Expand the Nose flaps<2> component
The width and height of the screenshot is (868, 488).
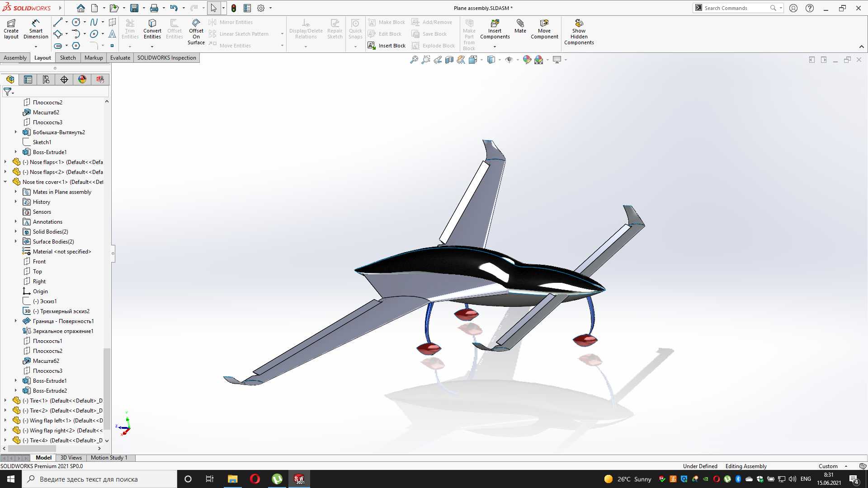(x=5, y=172)
